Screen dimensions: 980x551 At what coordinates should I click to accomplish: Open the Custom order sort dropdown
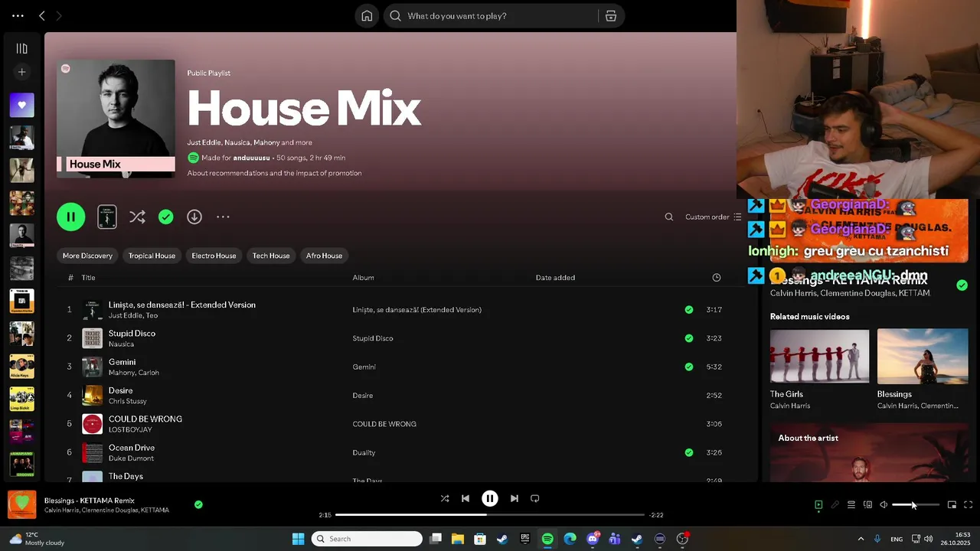pyautogui.click(x=714, y=217)
